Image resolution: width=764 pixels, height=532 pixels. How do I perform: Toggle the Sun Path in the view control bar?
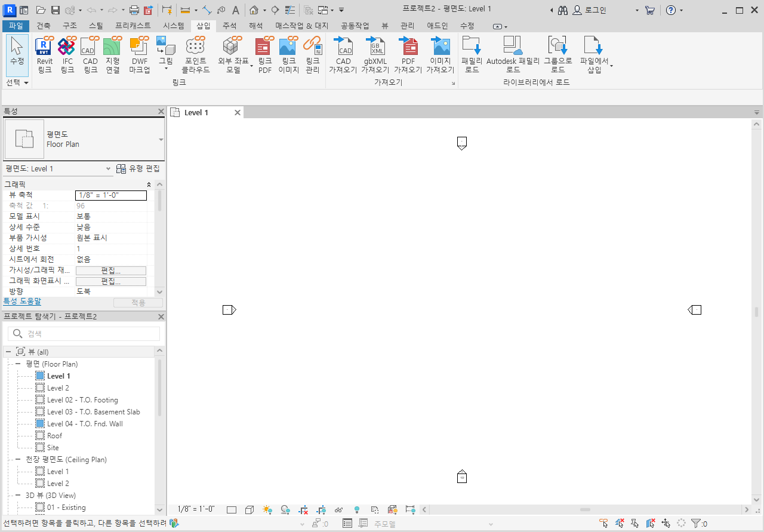point(267,510)
